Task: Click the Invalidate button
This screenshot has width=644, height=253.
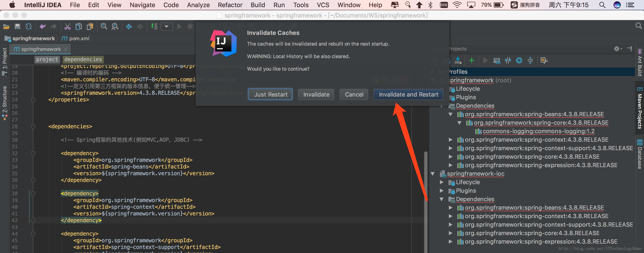Action: click(316, 94)
